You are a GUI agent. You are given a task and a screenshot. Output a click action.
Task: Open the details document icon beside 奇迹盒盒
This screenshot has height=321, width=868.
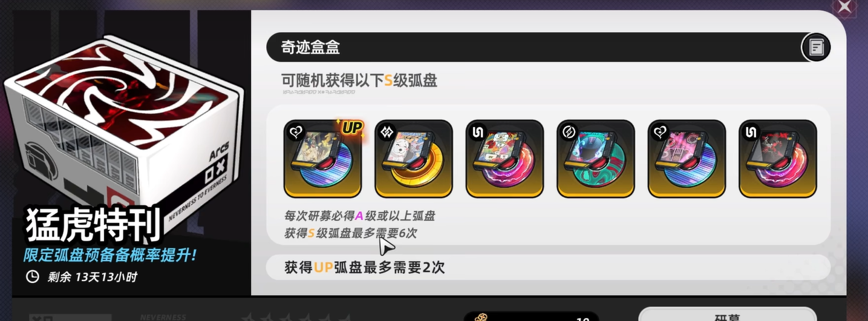816,47
